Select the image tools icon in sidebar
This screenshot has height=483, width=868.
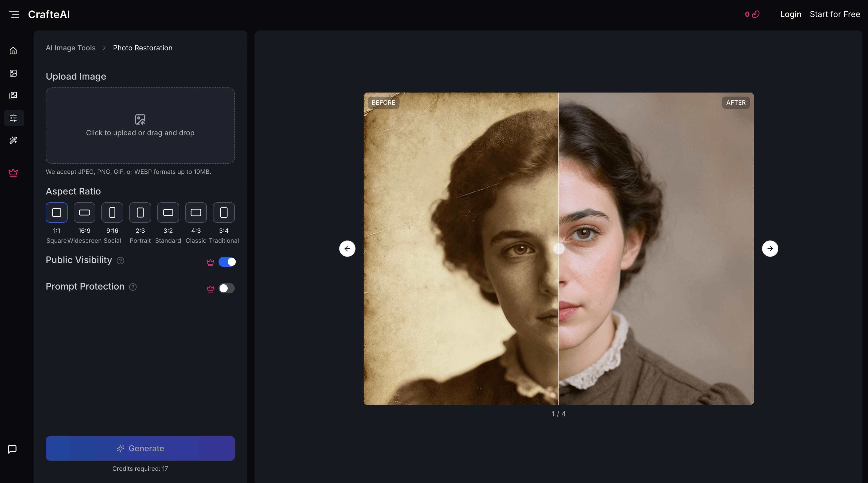tap(13, 73)
